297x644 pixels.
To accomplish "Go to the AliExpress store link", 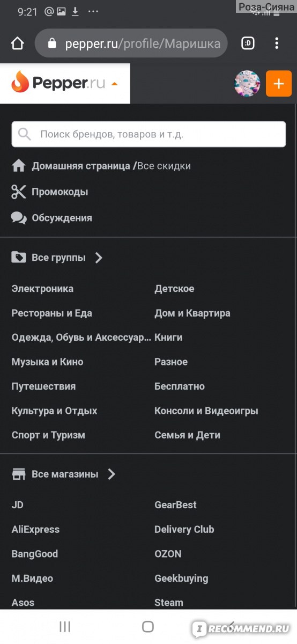I will click(35, 530).
